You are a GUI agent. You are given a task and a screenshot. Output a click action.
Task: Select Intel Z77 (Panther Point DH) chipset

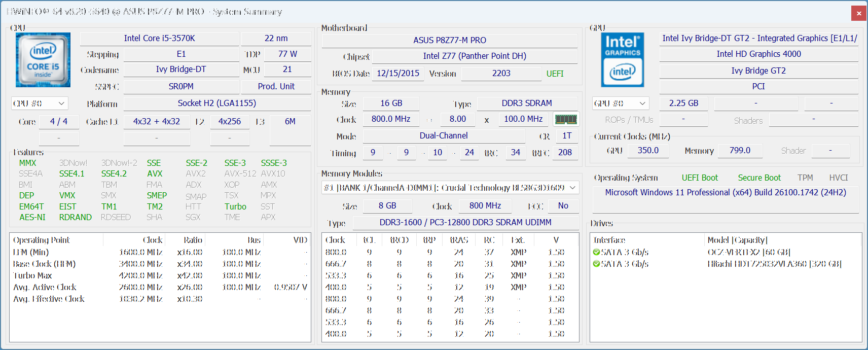pos(475,56)
